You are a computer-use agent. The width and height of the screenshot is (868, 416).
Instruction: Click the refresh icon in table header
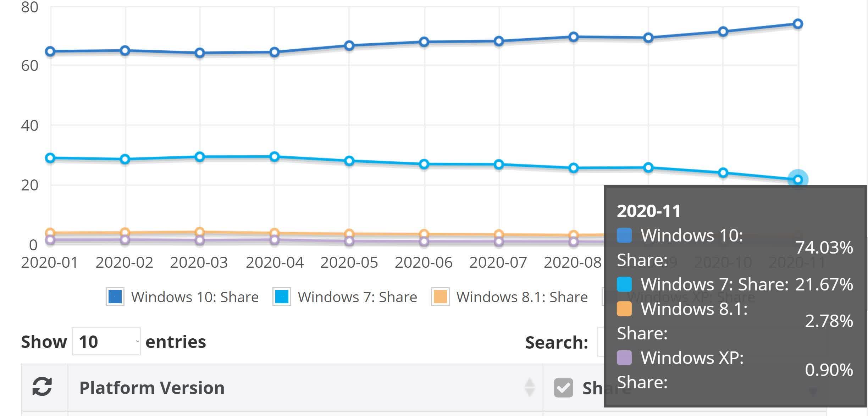click(42, 387)
